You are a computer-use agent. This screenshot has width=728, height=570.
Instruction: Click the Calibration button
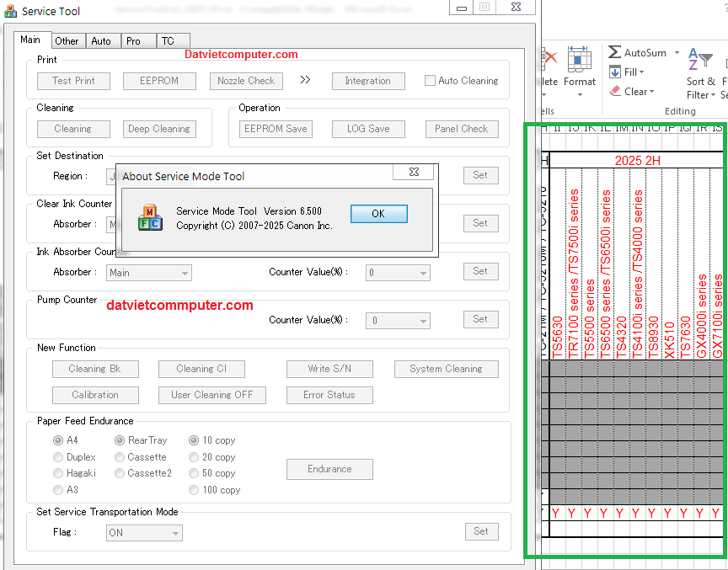pyautogui.click(x=95, y=395)
